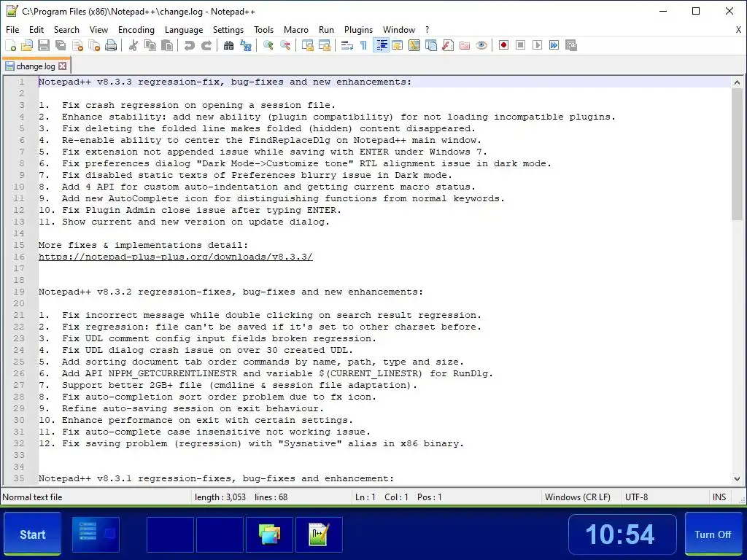Image resolution: width=747 pixels, height=560 pixels.
Task: Toggle INS insert mode in status bar
Action: point(719,497)
